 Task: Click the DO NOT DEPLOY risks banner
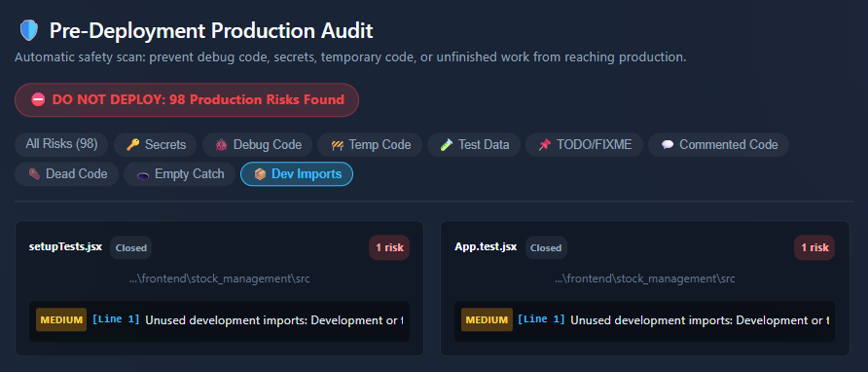[187, 99]
